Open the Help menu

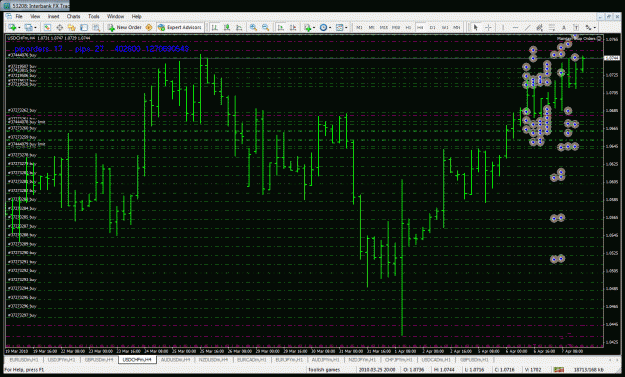(137, 16)
